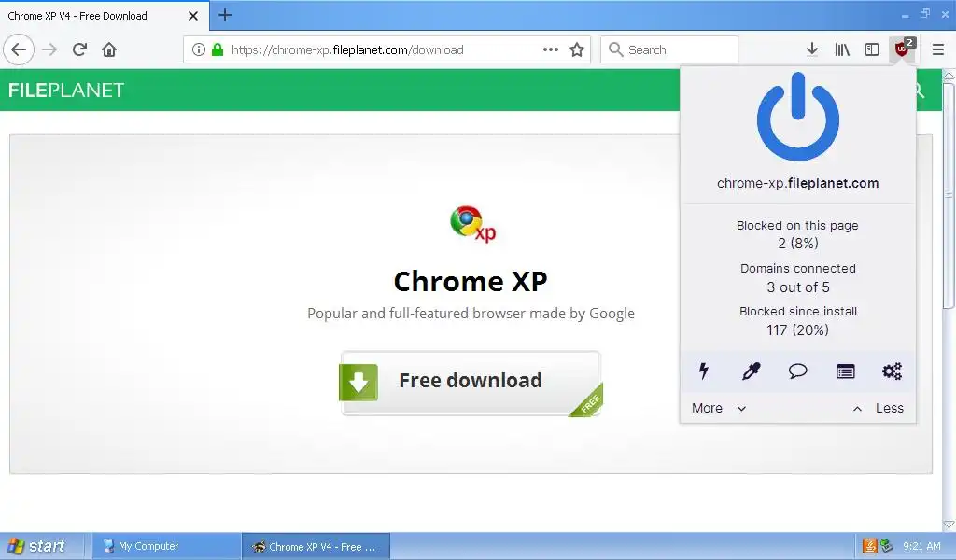This screenshot has width=956, height=560.
Task: Click the Chrome XP logo image
Action: click(472, 224)
